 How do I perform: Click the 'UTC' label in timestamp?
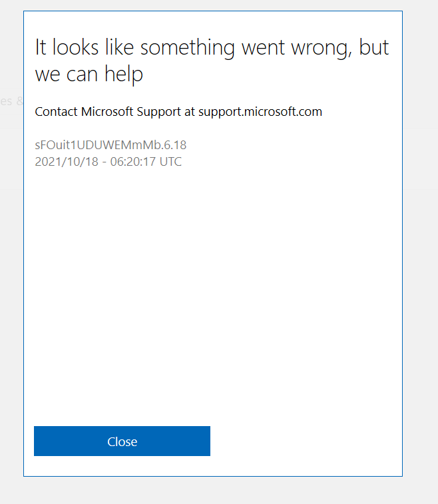170,162
